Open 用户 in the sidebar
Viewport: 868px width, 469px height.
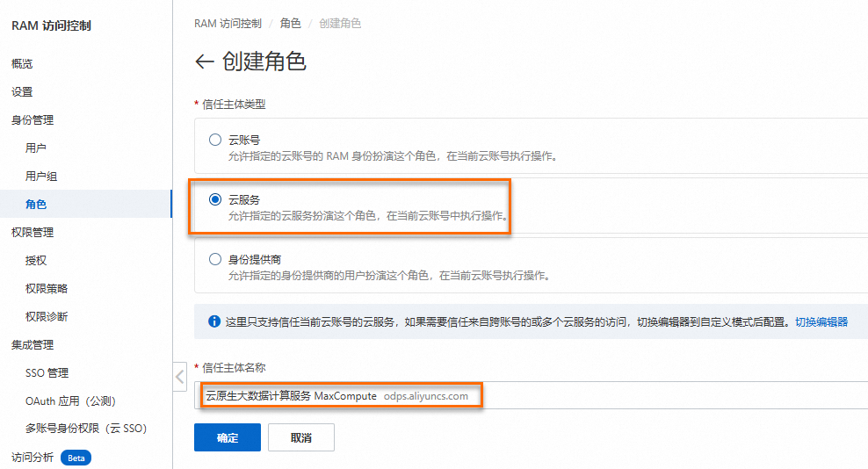[36, 148]
